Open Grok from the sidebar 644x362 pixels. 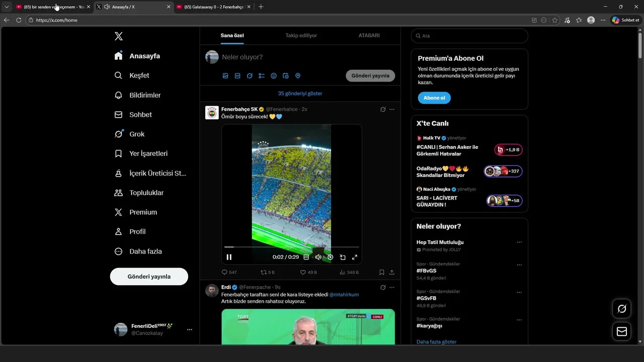(129, 134)
